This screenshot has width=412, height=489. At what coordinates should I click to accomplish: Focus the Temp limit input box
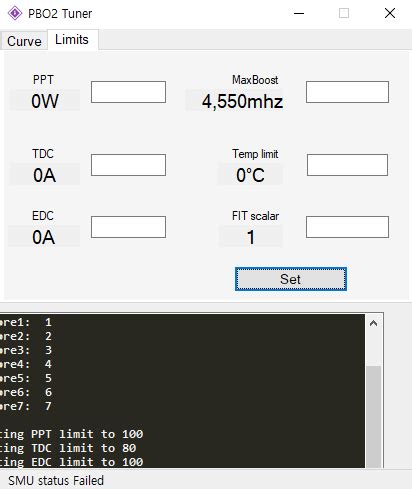(x=347, y=165)
